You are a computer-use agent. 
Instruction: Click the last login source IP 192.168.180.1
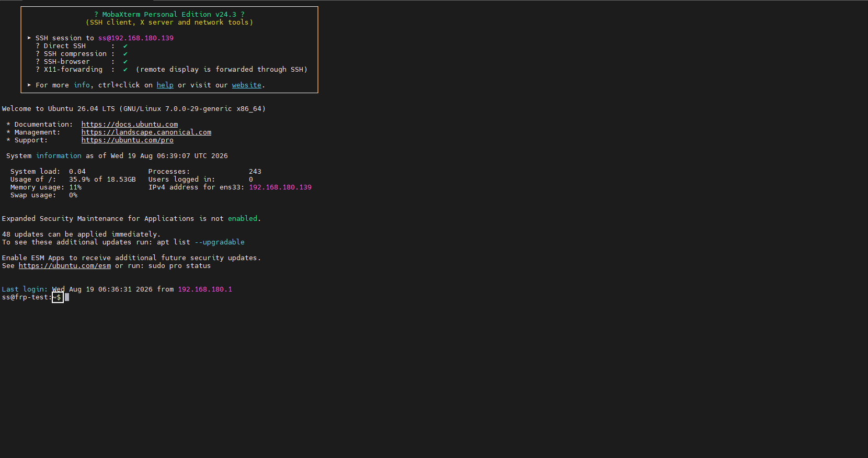pyautogui.click(x=205, y=289)
